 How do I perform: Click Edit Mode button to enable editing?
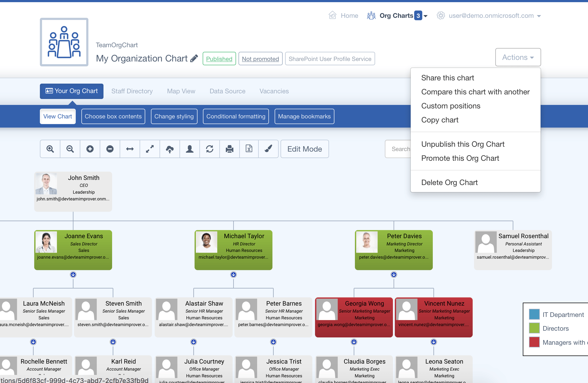click(x=304, y=149)
